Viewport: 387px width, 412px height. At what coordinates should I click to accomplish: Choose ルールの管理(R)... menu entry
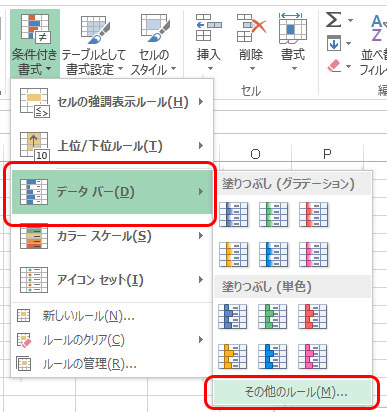click(112, 364)
